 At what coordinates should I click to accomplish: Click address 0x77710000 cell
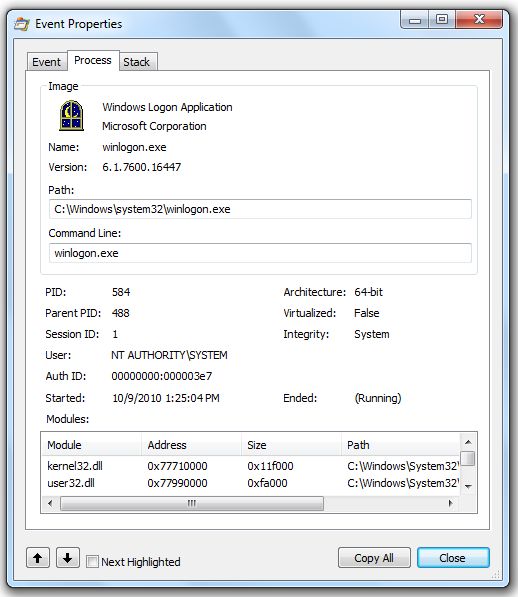[177, 466]
